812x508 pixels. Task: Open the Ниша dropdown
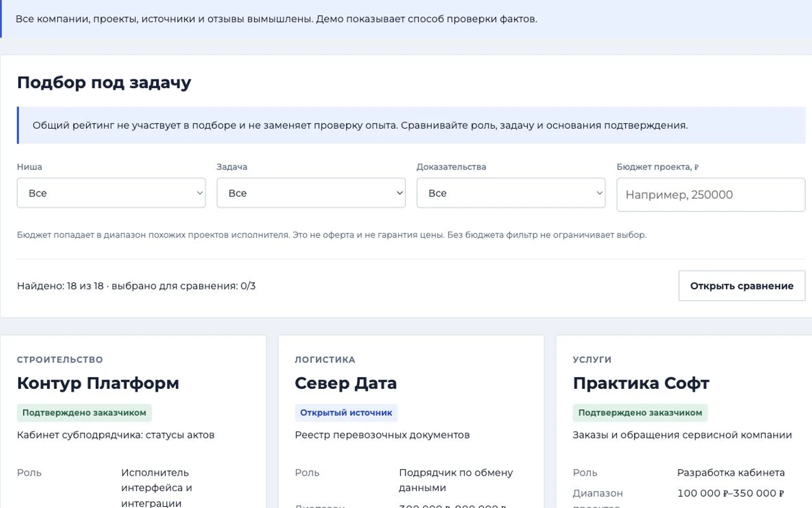[111, 193]
